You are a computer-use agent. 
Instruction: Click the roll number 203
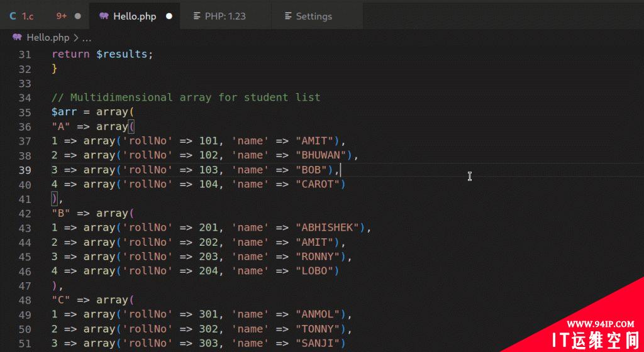point(209,257)
